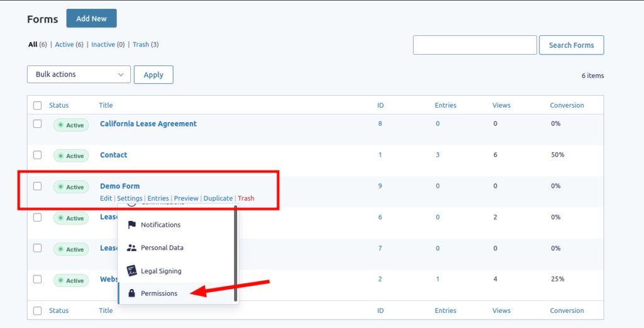The image size is (644, 328).
Task: Click the settings popup scrollbar
Action: coord(236,254)
